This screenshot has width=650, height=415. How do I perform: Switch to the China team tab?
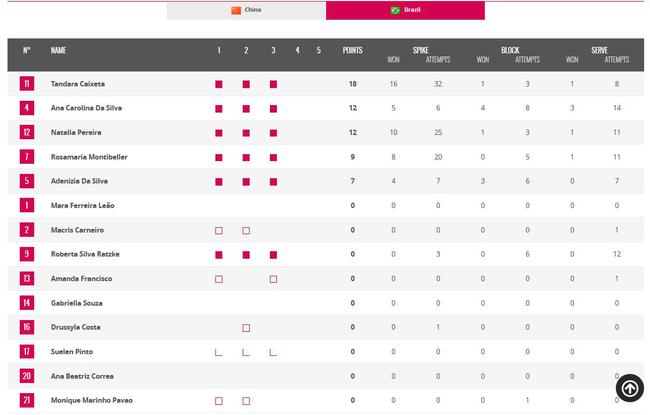point(246,10)
